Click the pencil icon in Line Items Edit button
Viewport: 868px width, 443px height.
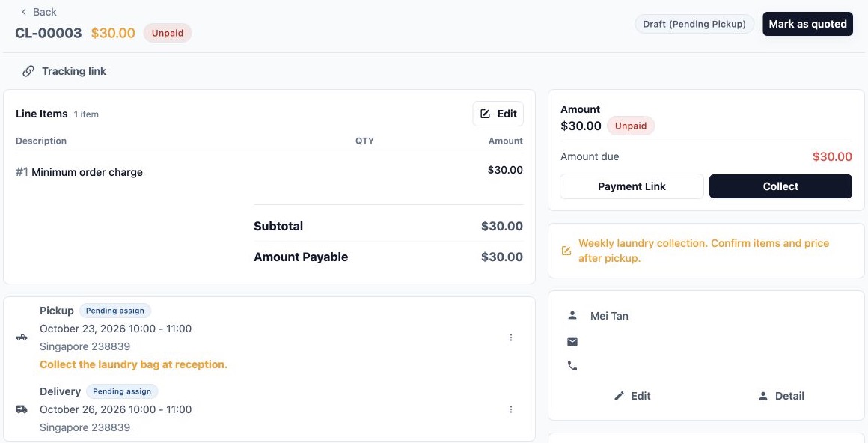coord(486,114)
